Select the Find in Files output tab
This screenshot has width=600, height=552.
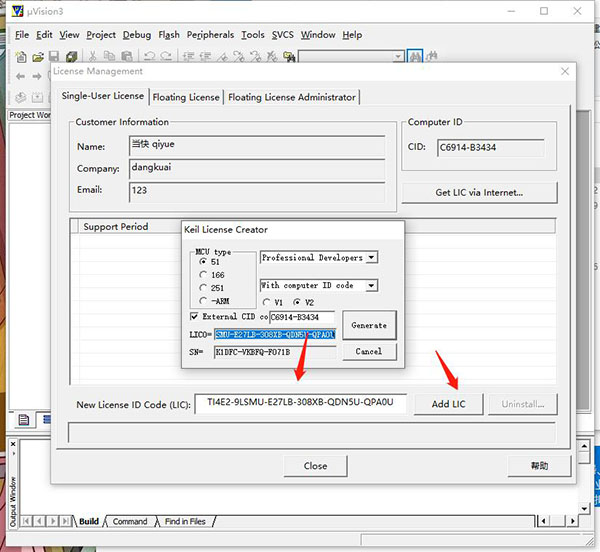click(x=185, y=521)
